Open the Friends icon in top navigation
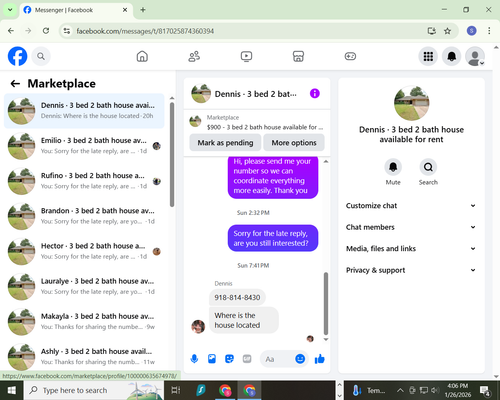The width and height of the screenshot is (500, 400). coord(194,56)
